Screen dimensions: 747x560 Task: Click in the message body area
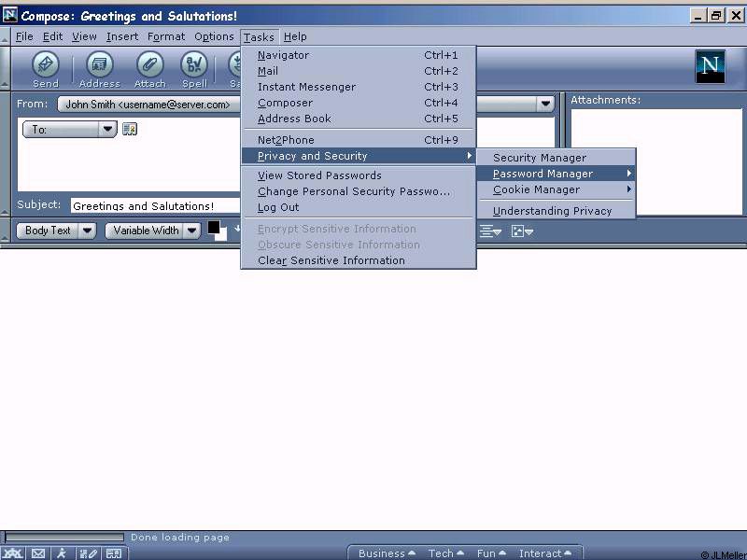[x=373, y=388]
